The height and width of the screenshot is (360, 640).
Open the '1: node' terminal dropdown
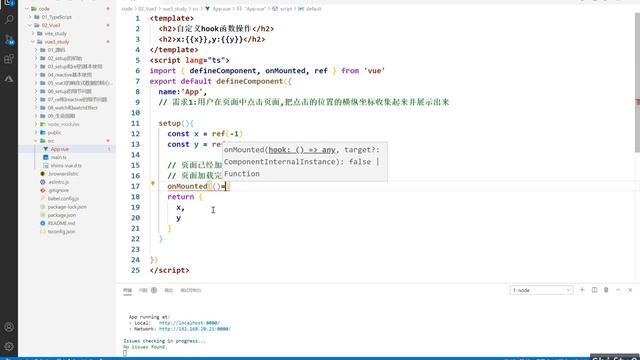pos(541,290)
